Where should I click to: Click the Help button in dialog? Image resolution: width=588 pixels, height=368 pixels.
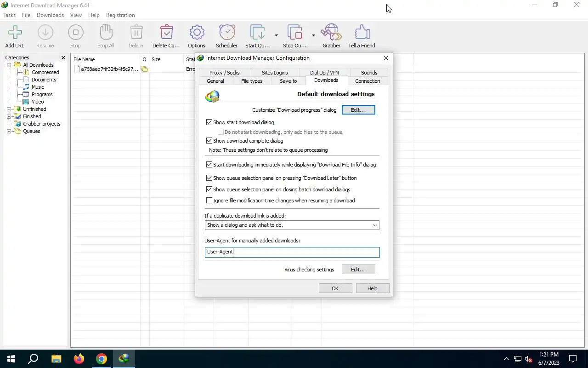pos(373,288)
